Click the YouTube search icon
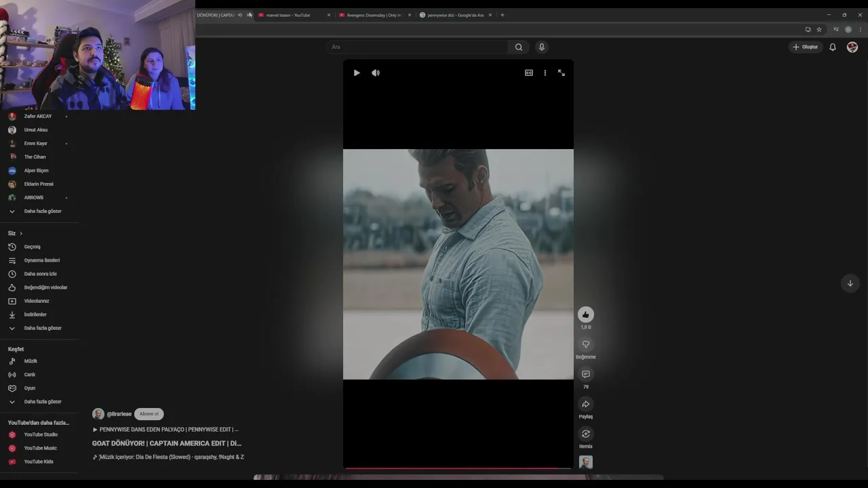This screenshot has width=868, height=488. [x=519, y=47]
